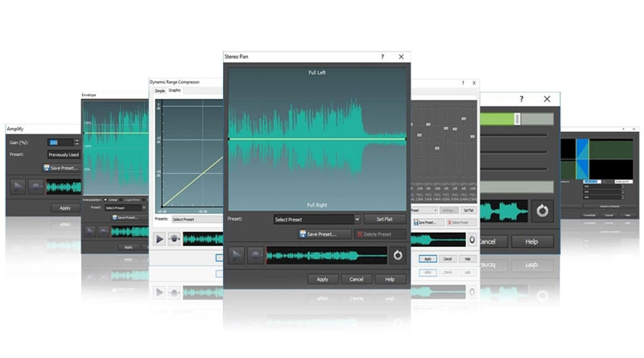Play the preview in Dynamic Range Compressor
This screenshot has height=358, width=644.
pyautogui.click(x=159, y=239)
